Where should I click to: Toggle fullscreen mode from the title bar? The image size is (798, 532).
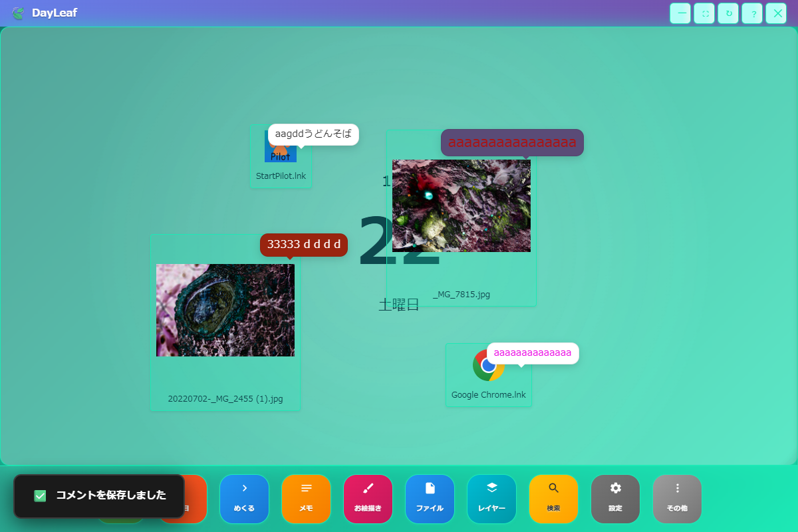(x=704, y=13)
